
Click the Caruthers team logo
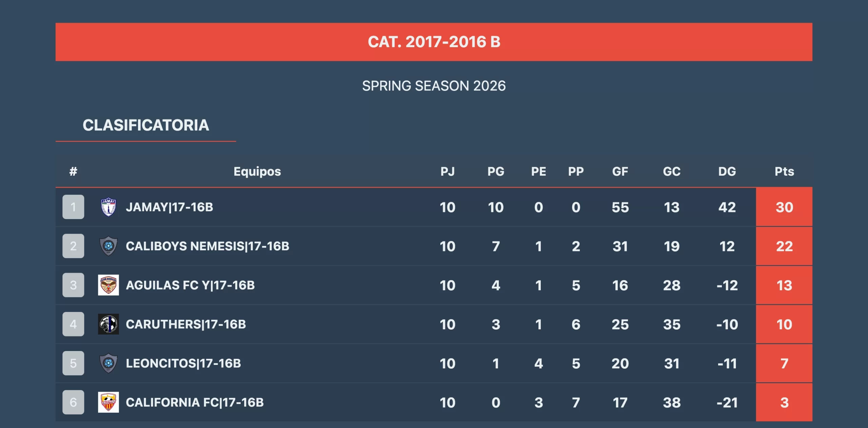[108, 324]
